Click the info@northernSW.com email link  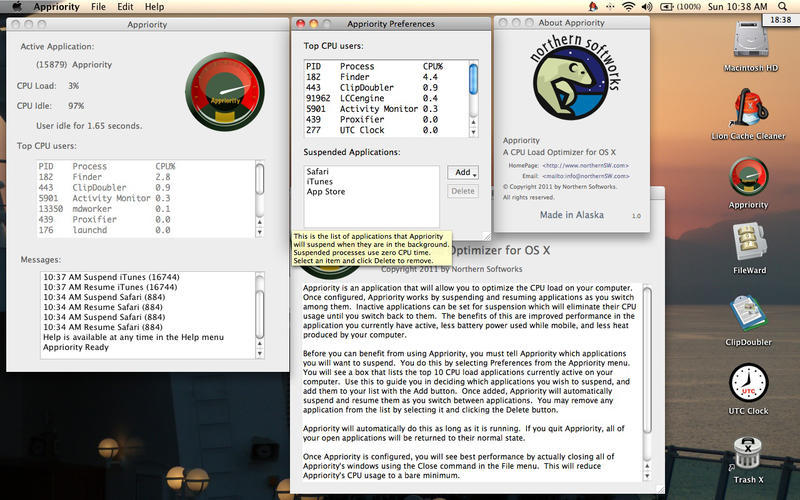pyautogui.click(x=586, y=176)
